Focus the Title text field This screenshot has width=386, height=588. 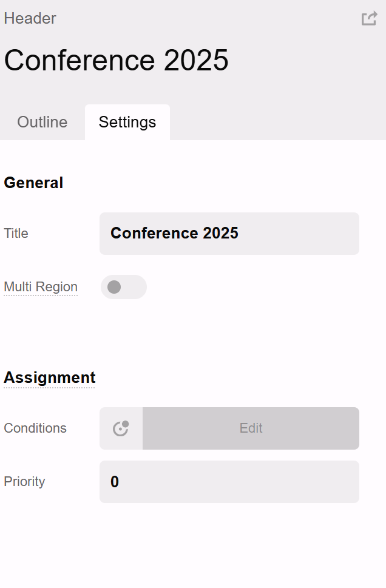tap(229, 234)
